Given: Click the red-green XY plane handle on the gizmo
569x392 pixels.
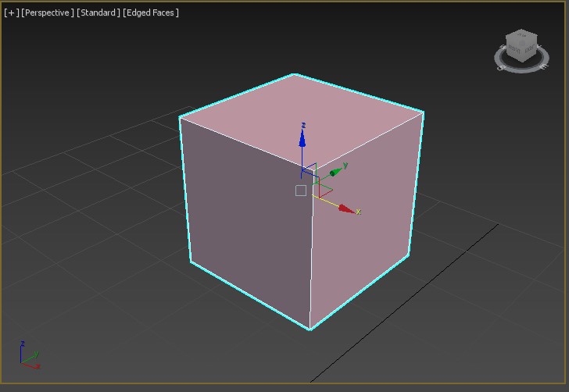Looking at the screenshot, I should pos(324,190).
